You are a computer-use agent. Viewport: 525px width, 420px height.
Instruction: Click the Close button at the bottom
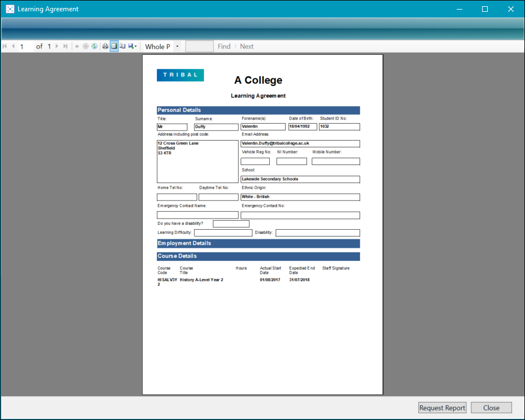[491, 408]
